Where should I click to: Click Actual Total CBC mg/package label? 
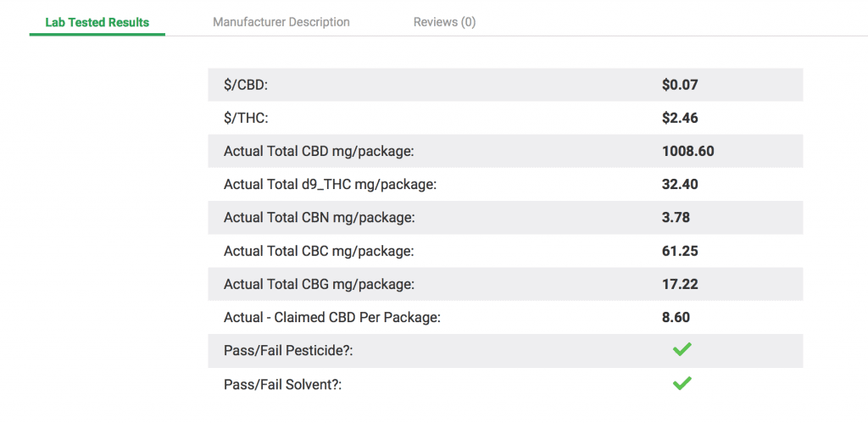[319, 252]
